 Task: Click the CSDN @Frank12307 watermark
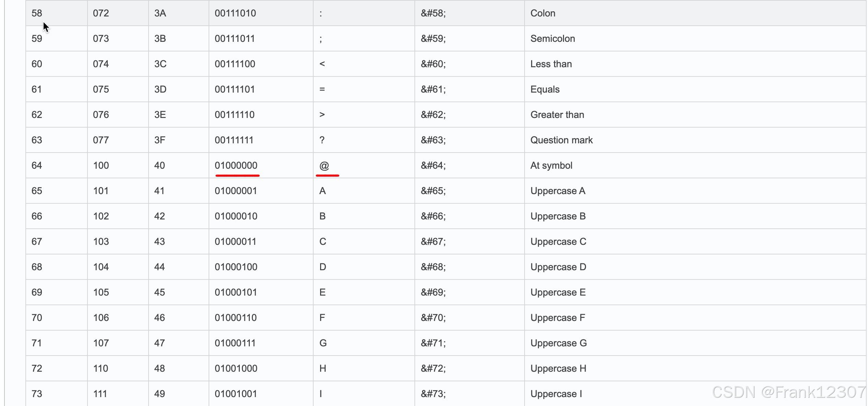click(x=789, y=392)
